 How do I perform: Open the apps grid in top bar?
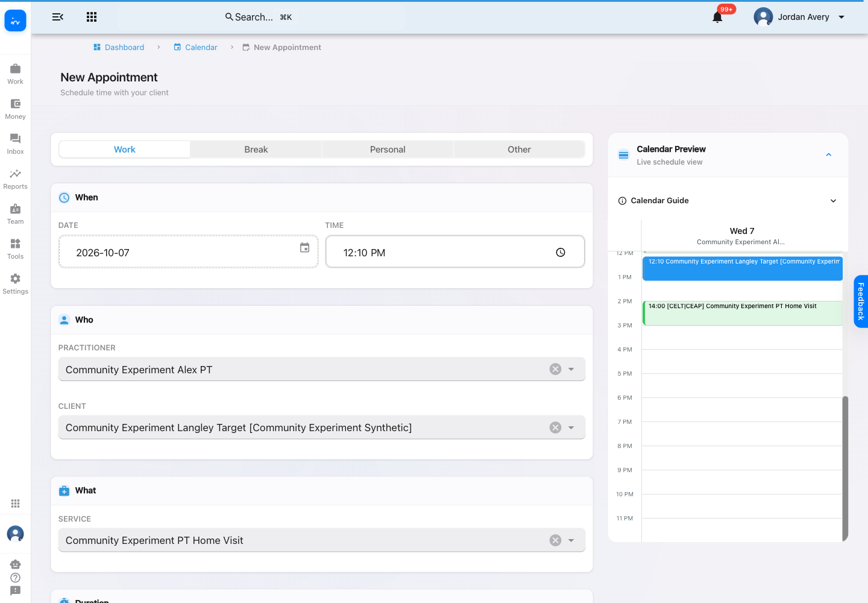pos(92,17)
